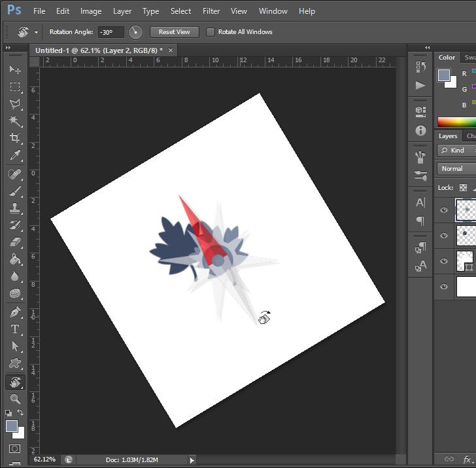Screen dimensions: 476x468
Task: Select the Brush tool
Action: click(15, 191)
